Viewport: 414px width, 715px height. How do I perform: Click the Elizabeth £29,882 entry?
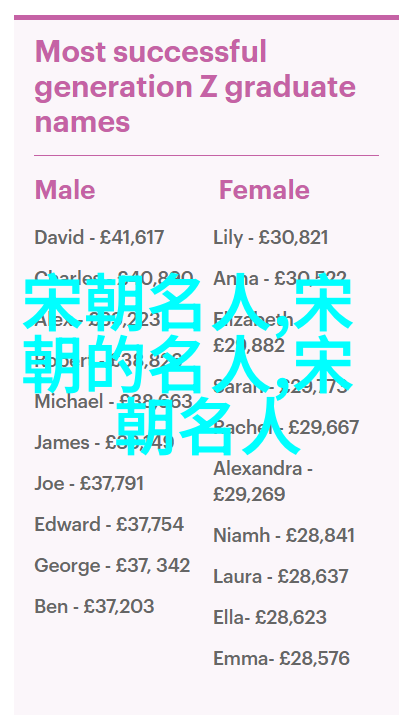click(254, 332)
